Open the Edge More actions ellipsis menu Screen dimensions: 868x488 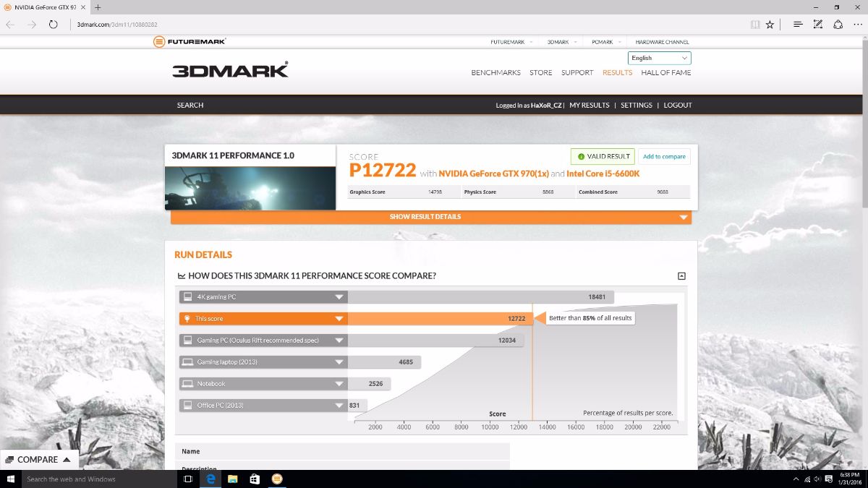pyautogui.click(x=857, y=24)
